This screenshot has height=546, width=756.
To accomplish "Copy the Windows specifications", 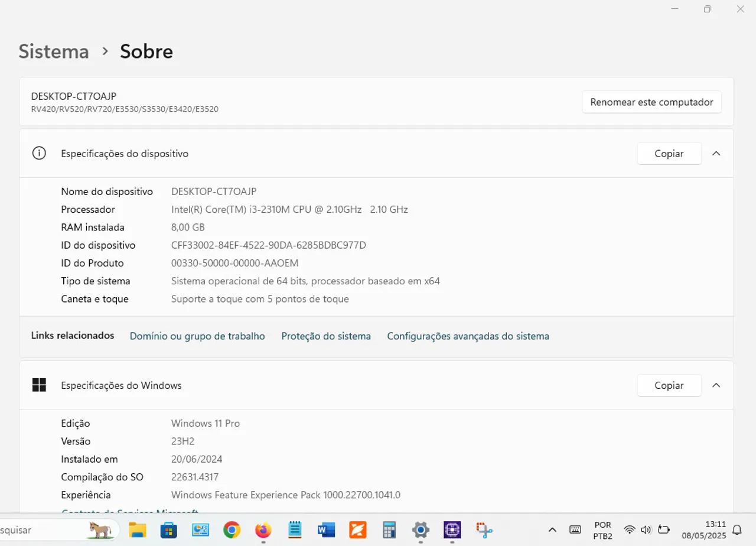I will (669, 385).
